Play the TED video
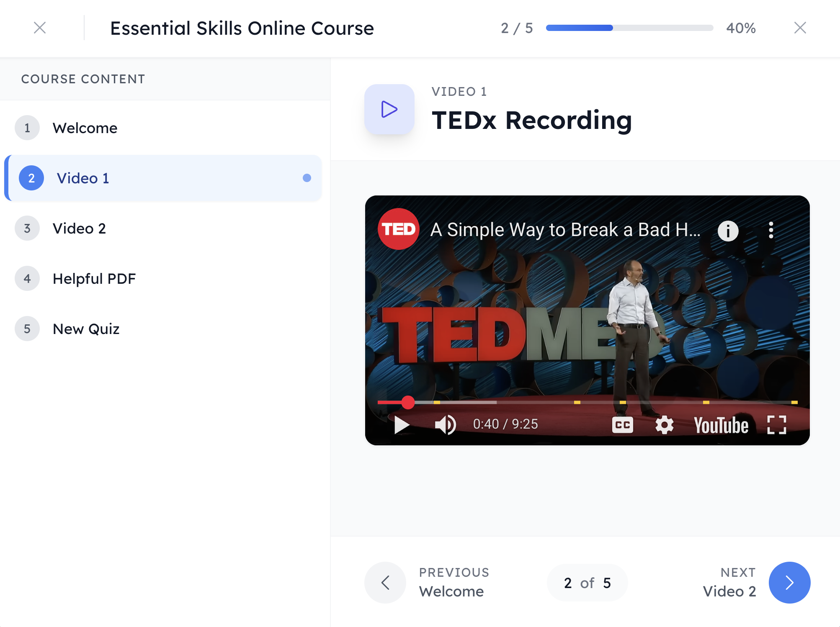This screenshot has height=627, width=840. pos(402,425)
